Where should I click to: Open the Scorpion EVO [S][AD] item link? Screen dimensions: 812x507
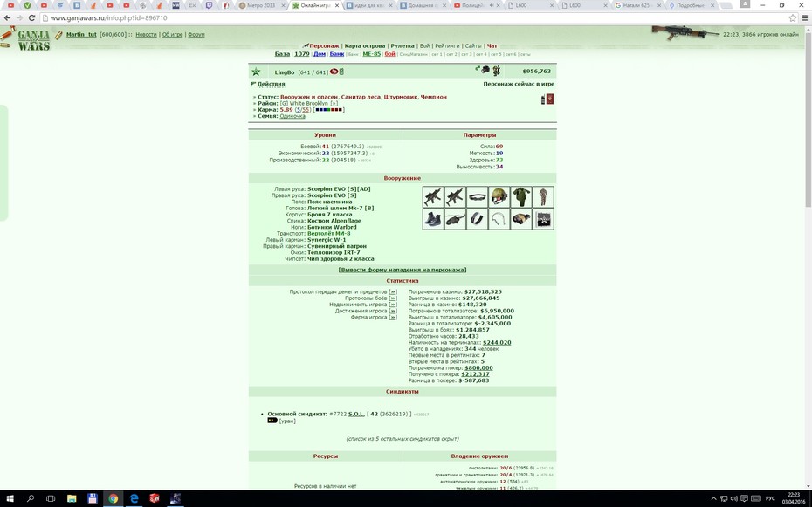pyautogui.click(x=339, y=188)
